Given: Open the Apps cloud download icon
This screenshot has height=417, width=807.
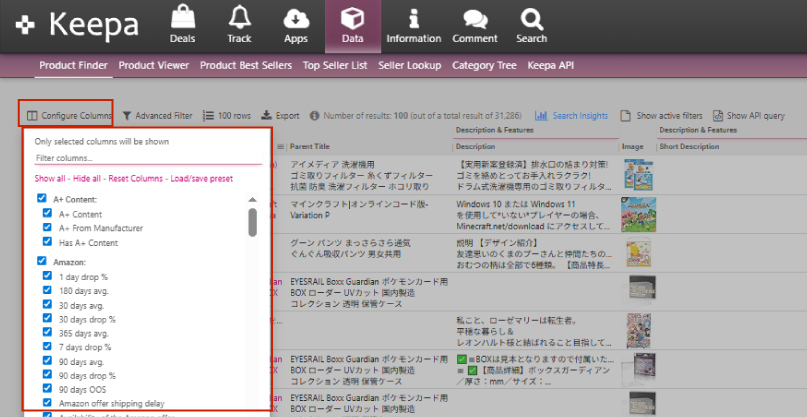Looking at the screenshot, I should 296,20.
